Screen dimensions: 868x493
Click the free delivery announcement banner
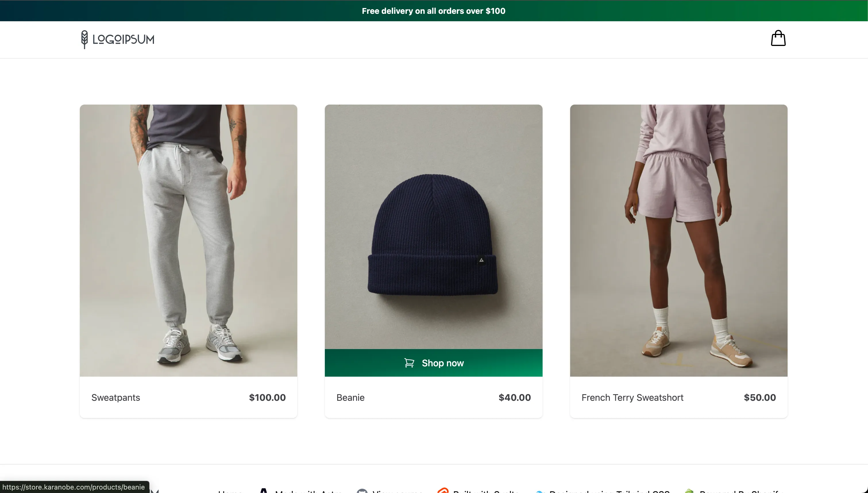click(433, 11)
